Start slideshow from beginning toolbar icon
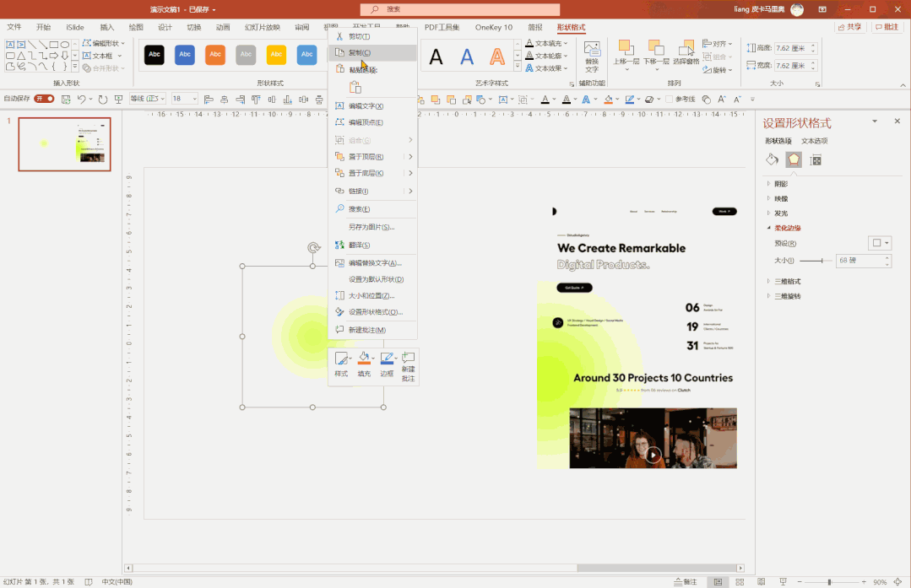The image size is (911, 588). tap(118, 100)
